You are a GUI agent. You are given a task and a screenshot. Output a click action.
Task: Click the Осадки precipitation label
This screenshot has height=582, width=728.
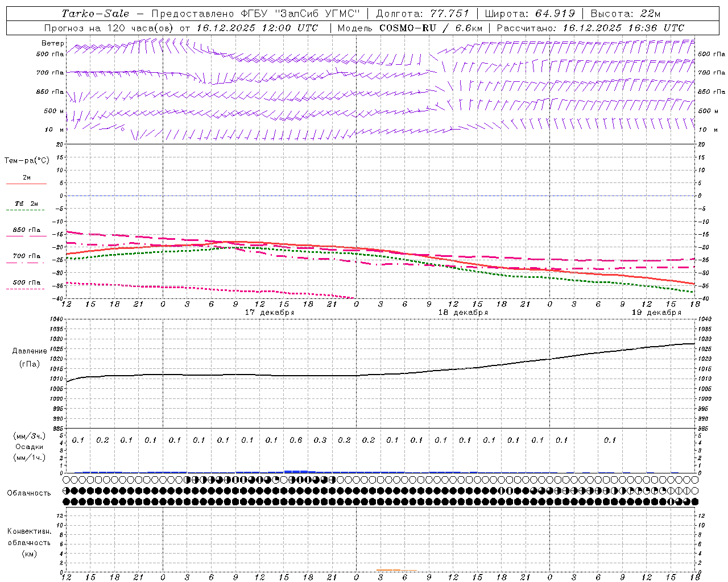click(29, 447)
